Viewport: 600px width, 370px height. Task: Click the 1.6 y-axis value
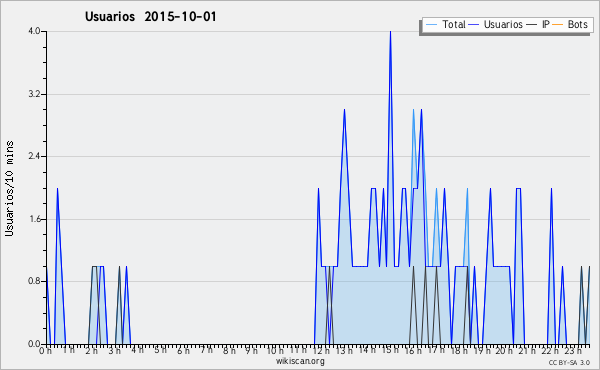pyautogui.click(x=34, y=219)
